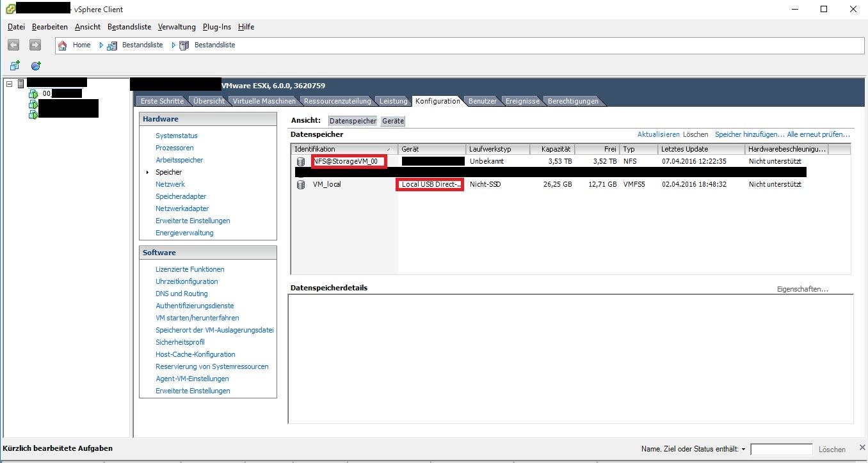The width and height of the screenshot is (868, 463).
Task: Click Speicher hinzufügen link
Action: [x=750, y=134]
